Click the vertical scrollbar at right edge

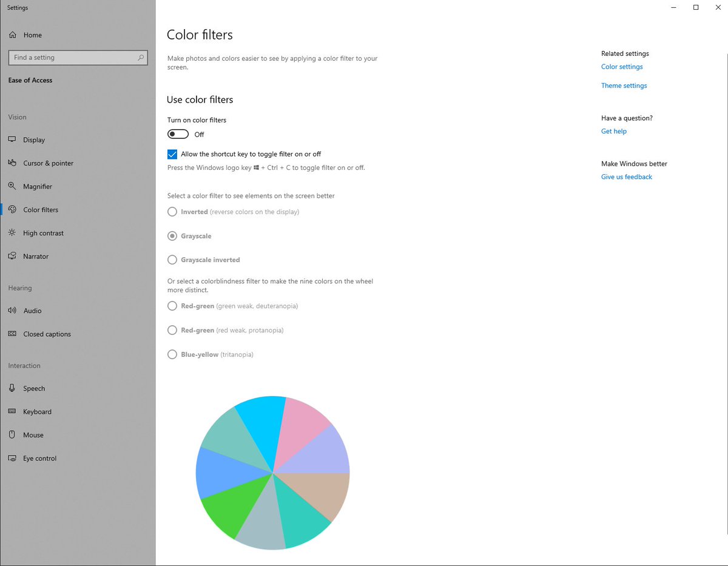tap(726, 294)
